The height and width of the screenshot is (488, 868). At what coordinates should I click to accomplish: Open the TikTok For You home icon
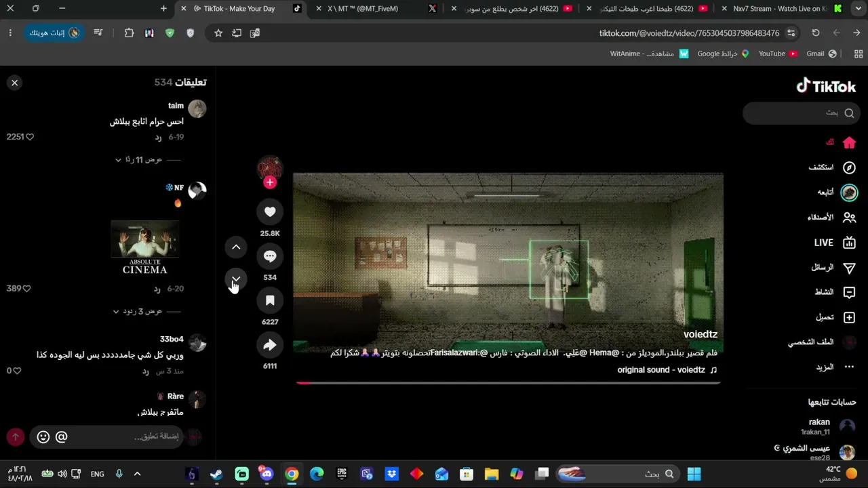coord(849,142)
